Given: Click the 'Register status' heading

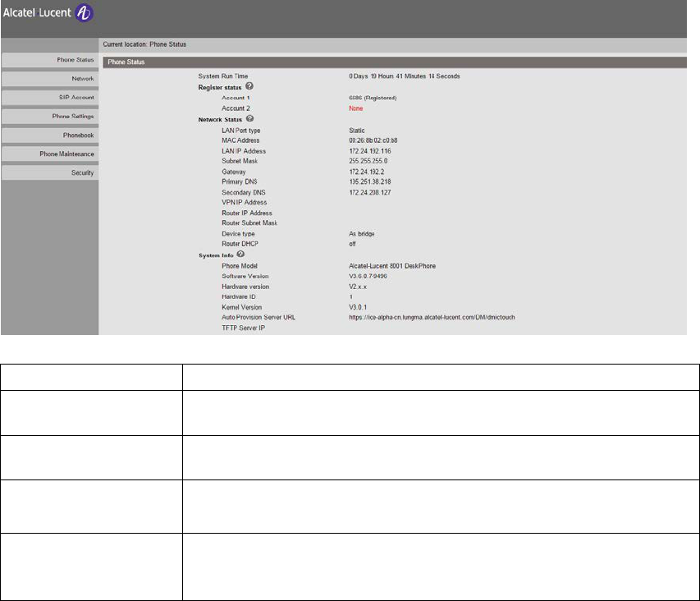Looking at the screenshot, I should pyautogui.click(x=220, y=88).
